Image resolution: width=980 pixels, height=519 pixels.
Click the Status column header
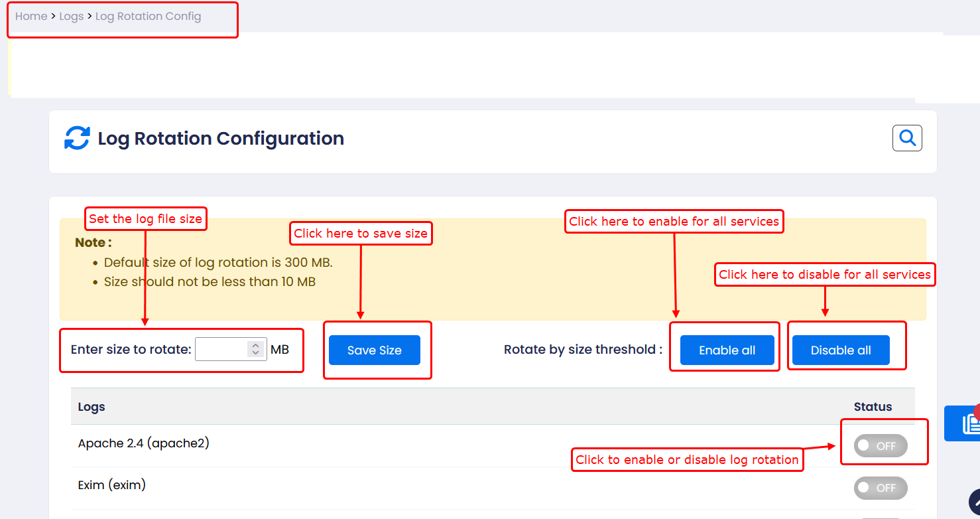[873, 407]
